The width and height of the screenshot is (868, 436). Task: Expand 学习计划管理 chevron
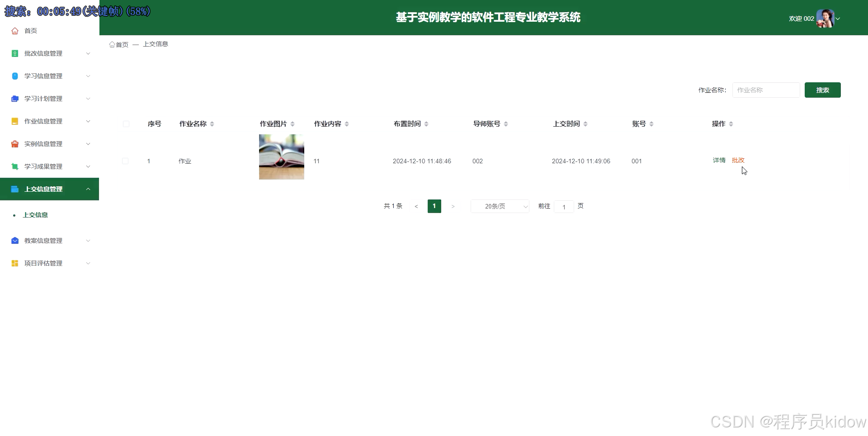point(88,99)
